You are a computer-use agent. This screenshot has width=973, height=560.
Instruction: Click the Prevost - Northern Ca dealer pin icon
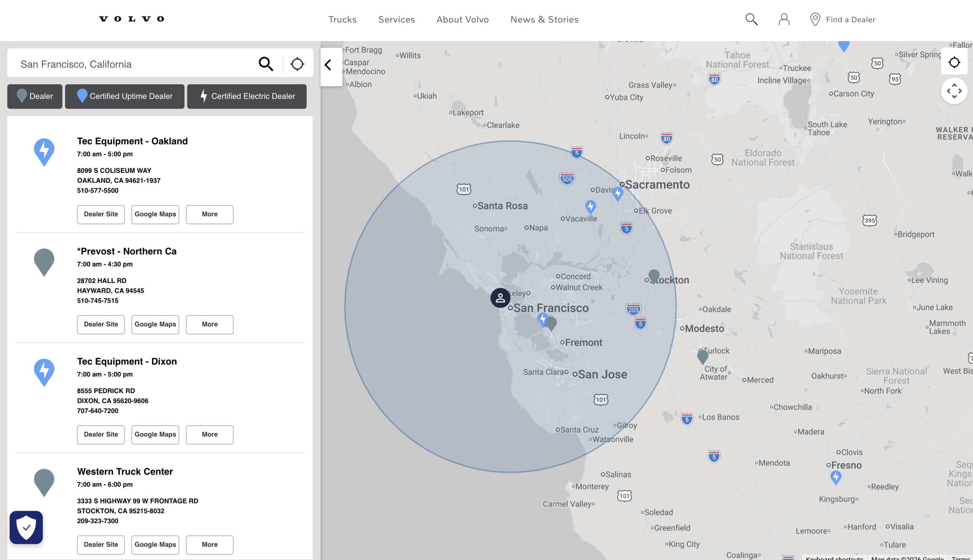(x=44, y=262)
